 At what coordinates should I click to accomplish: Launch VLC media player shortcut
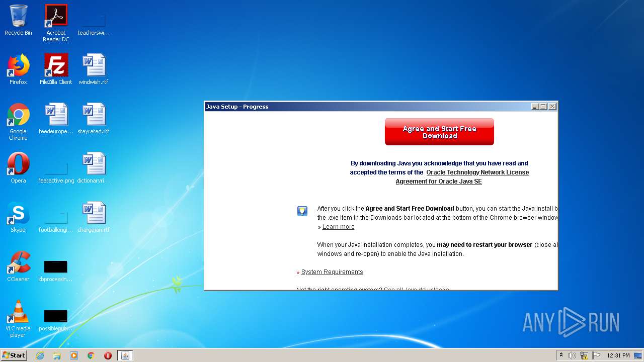pyautogui.click(x=18, y=319)
